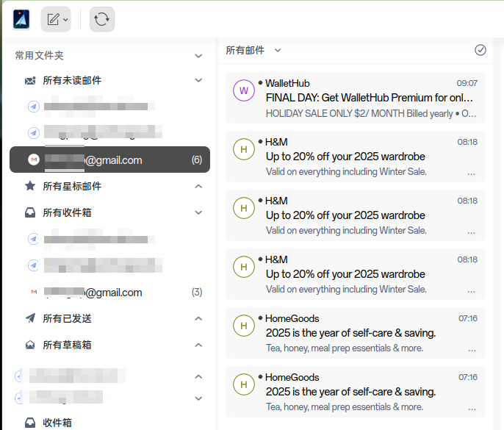Click the H avatar of the second H&M email
The width and height of the screenshot is (504, 430).
click(244, 208)
